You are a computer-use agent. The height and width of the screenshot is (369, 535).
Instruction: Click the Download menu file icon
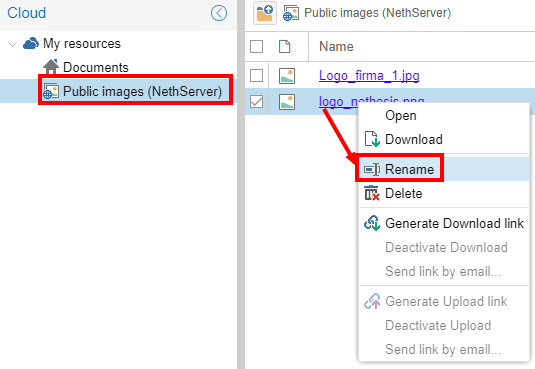[372, 139]
